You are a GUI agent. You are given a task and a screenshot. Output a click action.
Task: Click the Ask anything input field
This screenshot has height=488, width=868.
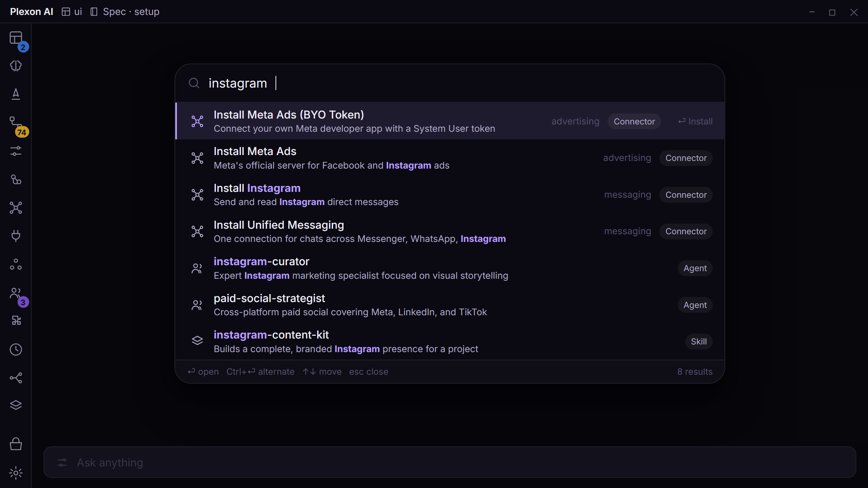click(450, 462)
